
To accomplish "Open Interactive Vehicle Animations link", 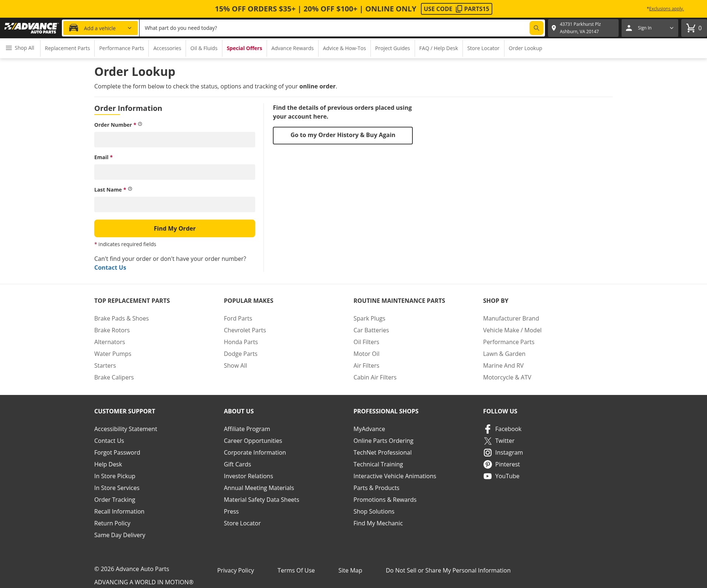I will coord(395,476).
